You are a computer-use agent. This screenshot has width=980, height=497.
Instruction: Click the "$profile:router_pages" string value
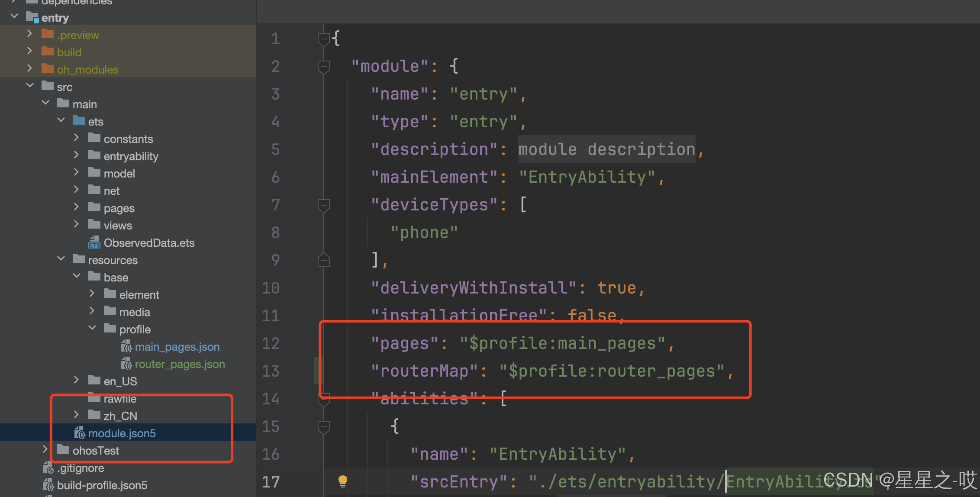(612, 371)
